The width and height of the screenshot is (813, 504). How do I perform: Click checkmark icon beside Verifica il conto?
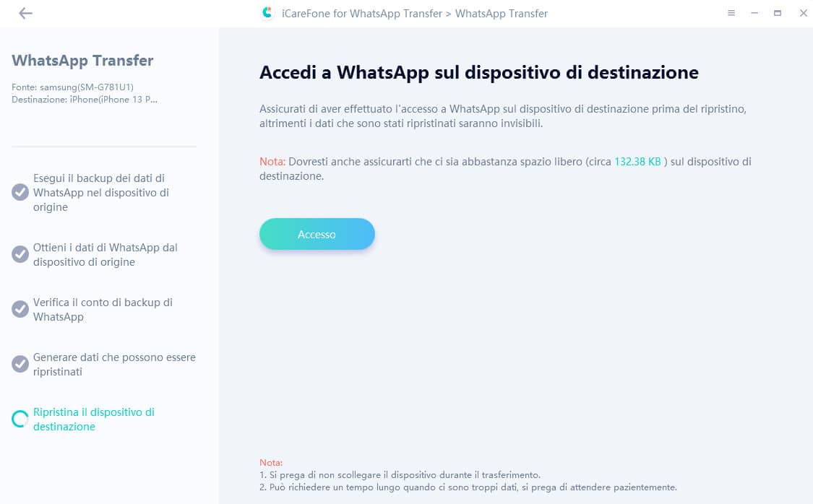tap(20, 309)
